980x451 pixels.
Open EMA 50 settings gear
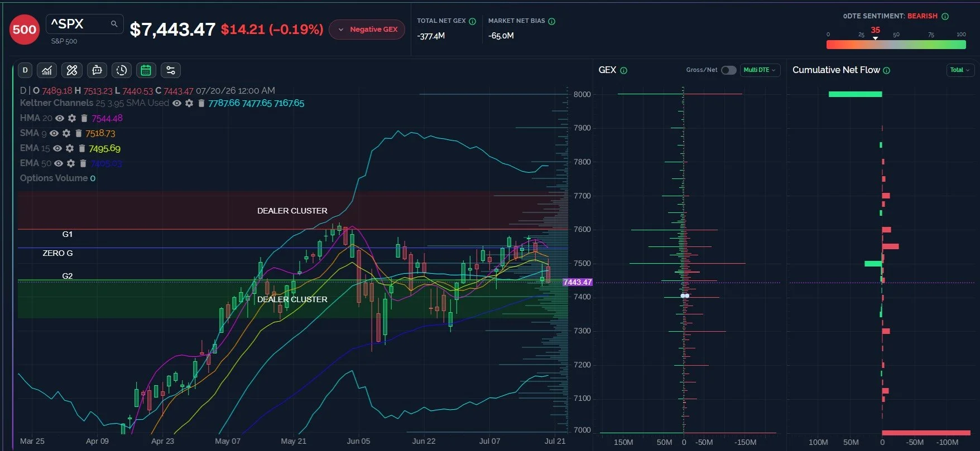71,163
